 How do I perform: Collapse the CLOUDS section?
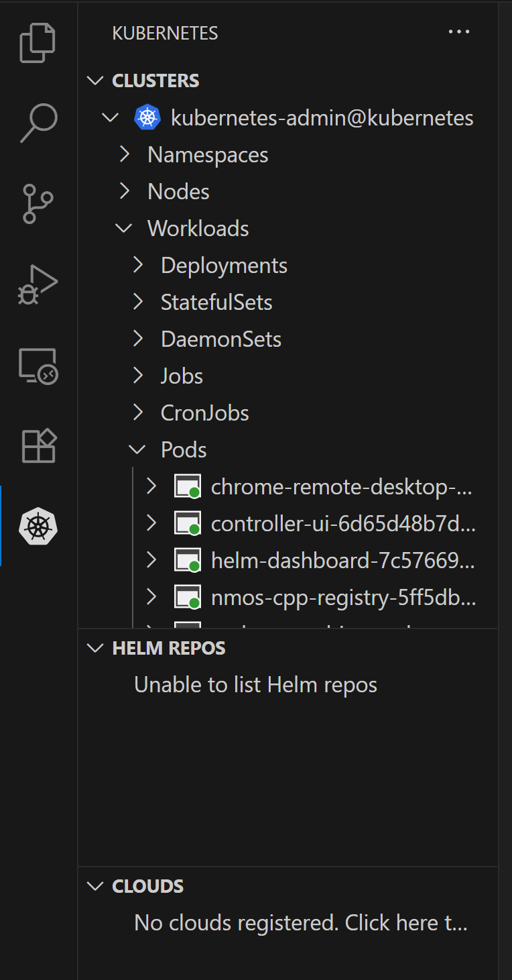coord(96,886)
